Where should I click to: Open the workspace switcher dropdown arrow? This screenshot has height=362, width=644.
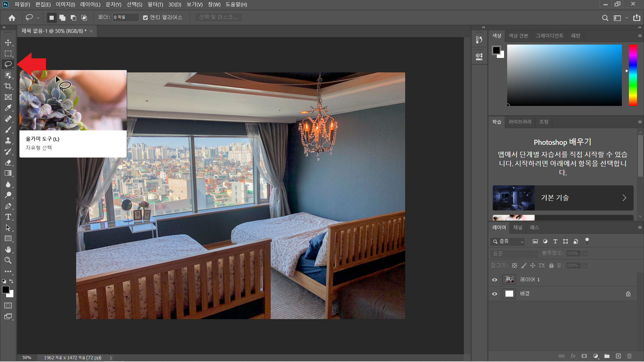click(626, 18)
